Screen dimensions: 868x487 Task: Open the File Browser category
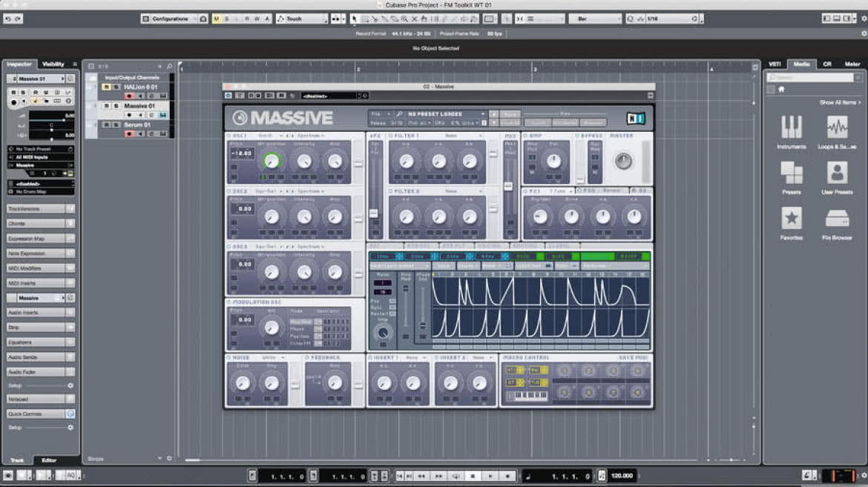(836, 223)
